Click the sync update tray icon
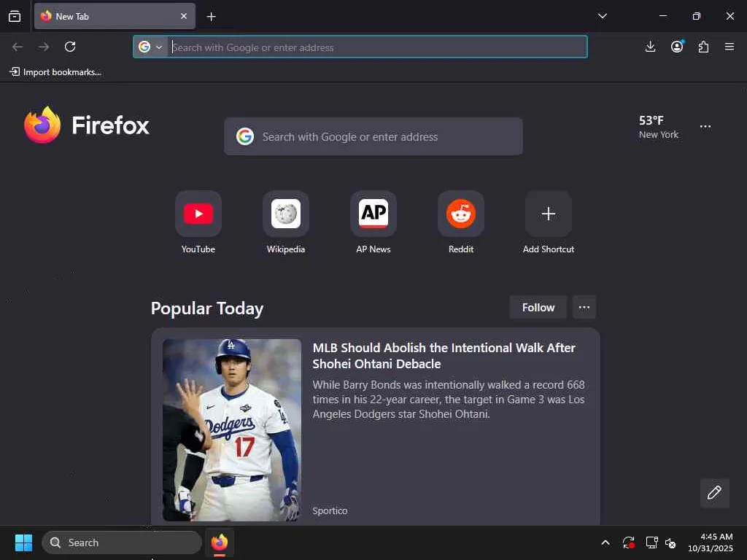The width and height of the screenshot is (747, 560). click(628, 542)
